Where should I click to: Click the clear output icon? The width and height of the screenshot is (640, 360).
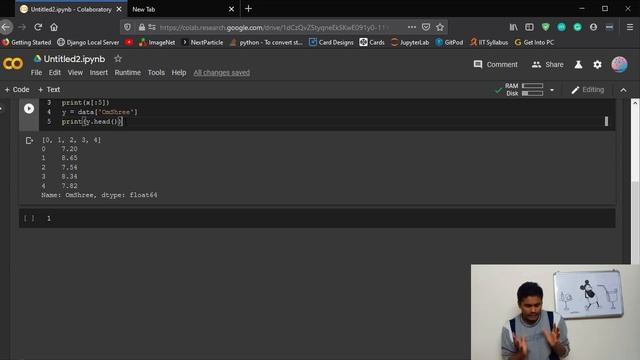[x=29, y=140]
